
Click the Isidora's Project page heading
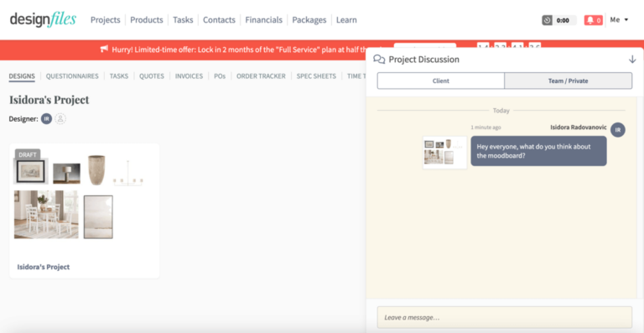[49, 100]
